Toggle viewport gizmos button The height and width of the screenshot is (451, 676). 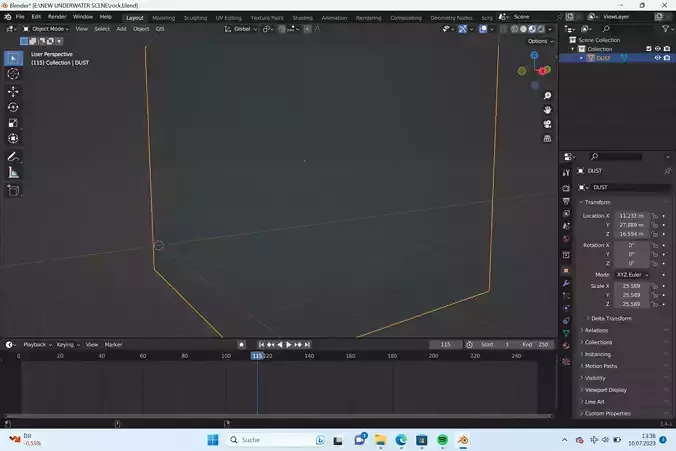(x=463, y=29)
